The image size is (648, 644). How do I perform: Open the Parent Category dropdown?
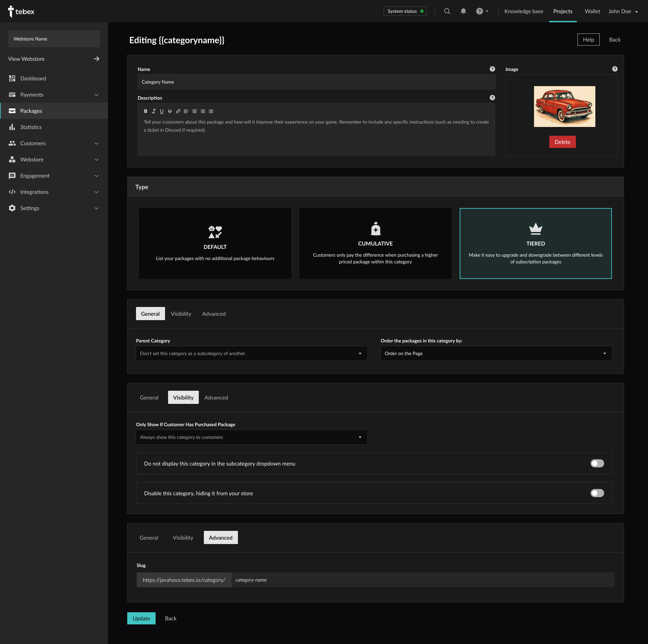tap(251, 354)
